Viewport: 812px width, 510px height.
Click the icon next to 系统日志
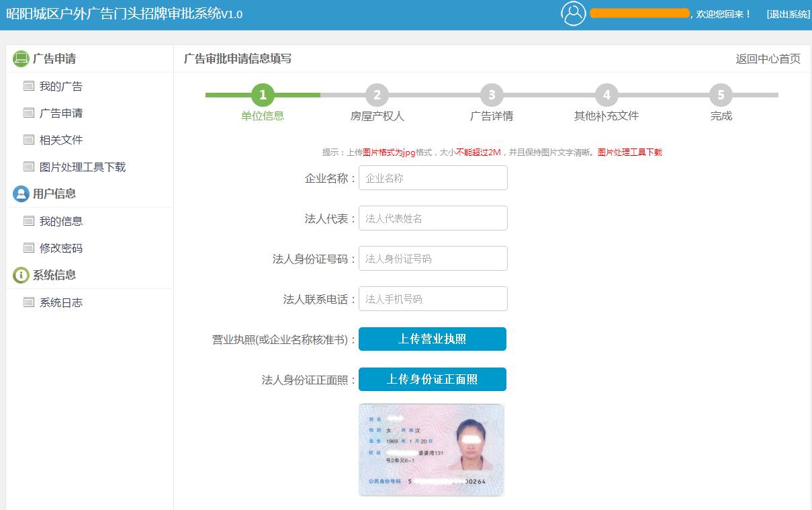[28, 302]
